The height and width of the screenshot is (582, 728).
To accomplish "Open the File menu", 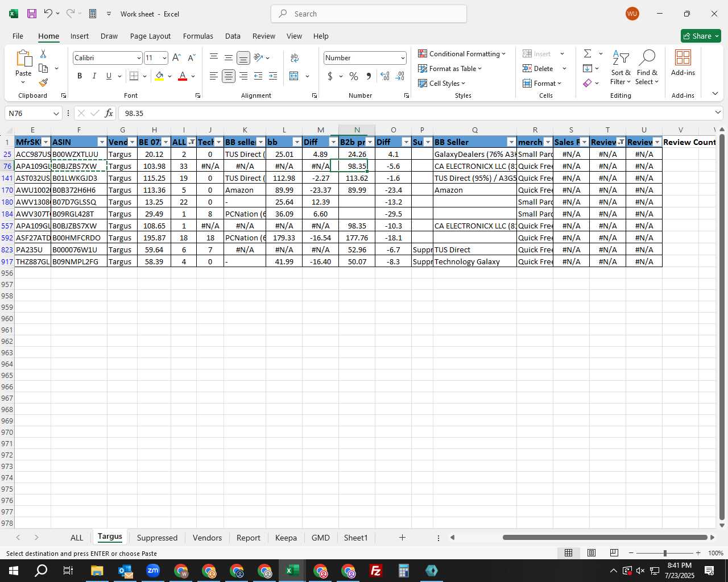I will [x=18, y=36].
